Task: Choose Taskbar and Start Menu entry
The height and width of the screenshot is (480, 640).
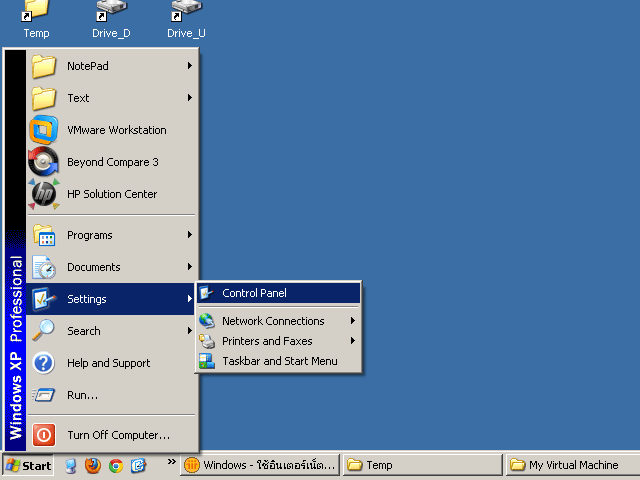Action: tap(279, 361)
